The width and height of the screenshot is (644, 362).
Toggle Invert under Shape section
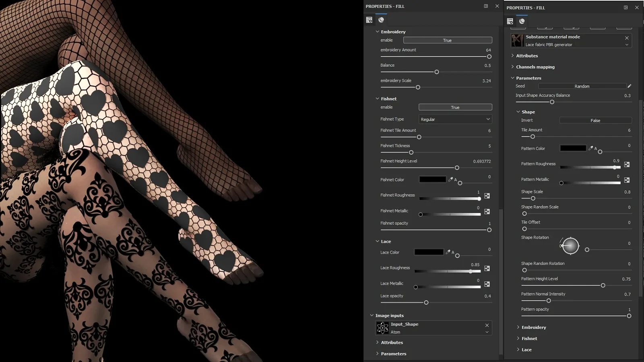595,120
